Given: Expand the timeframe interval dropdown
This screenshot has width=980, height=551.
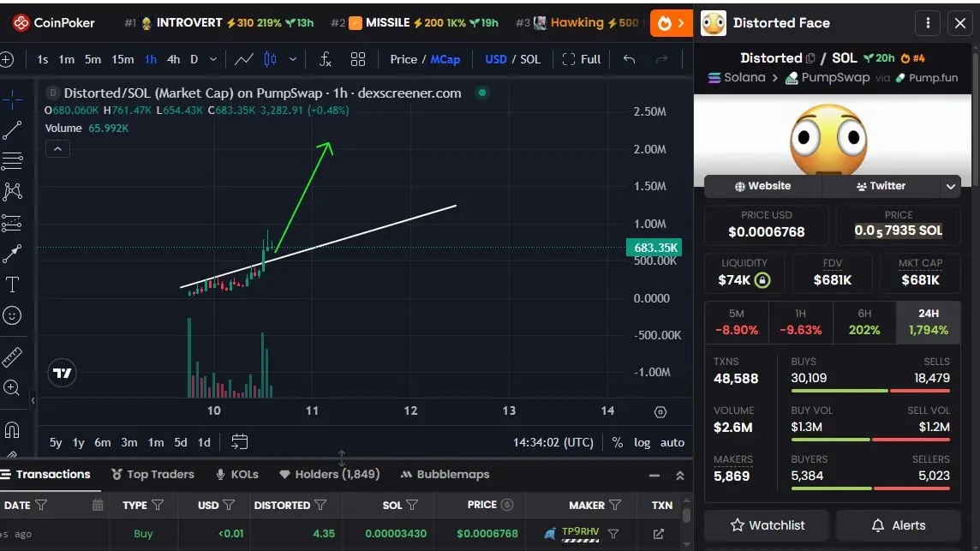Looking at the screenshot, I should [213, 59].
